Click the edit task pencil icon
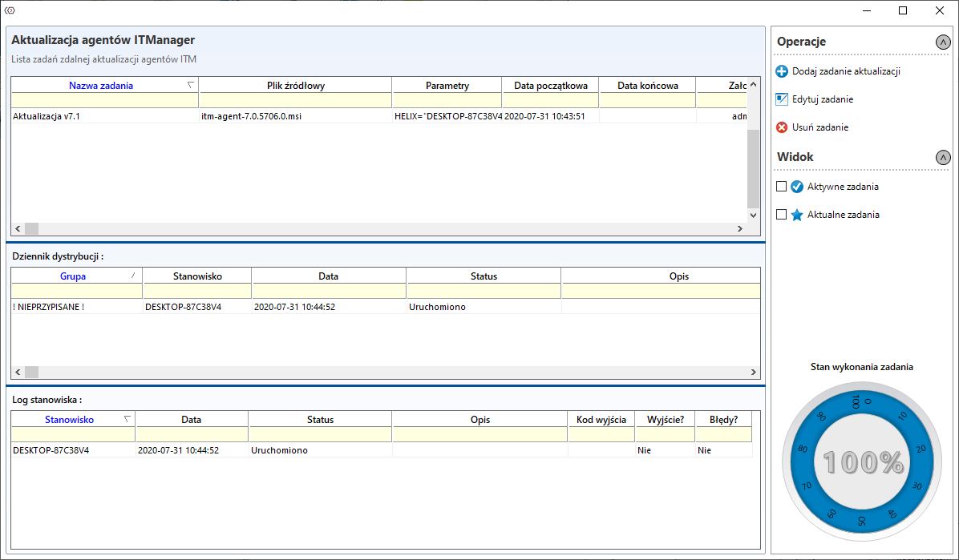 tap(782, 99)
